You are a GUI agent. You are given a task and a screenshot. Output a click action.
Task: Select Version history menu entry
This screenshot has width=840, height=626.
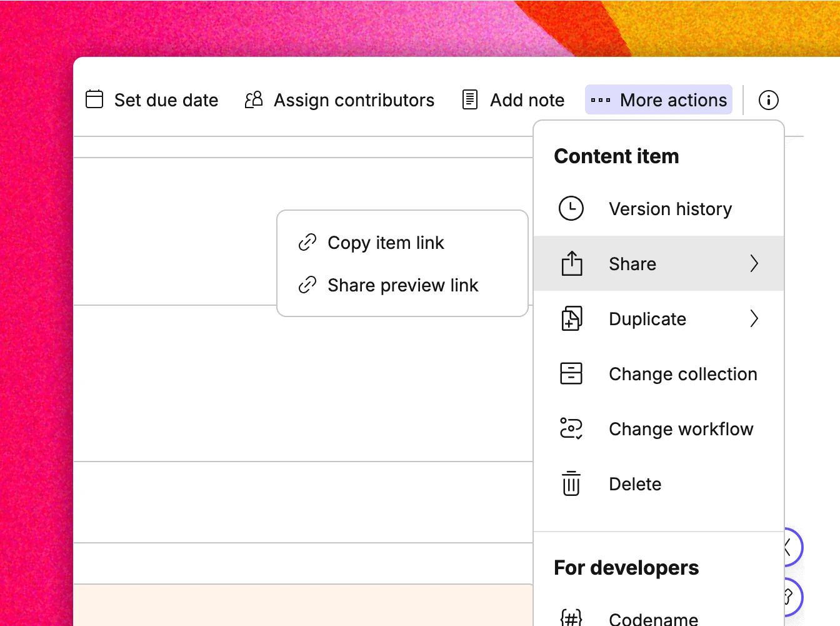[670, 209]
